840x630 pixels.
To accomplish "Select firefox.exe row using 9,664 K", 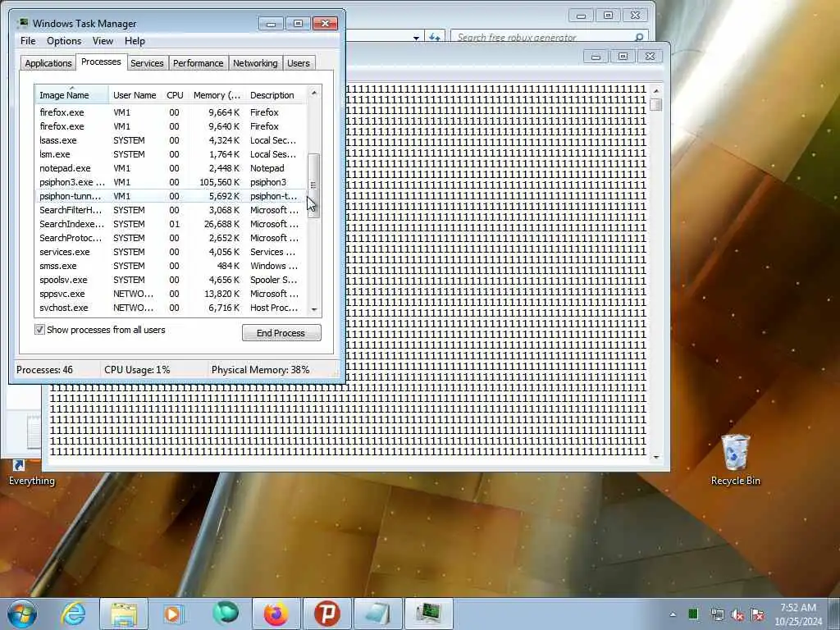I will click(x=171, y=112).
